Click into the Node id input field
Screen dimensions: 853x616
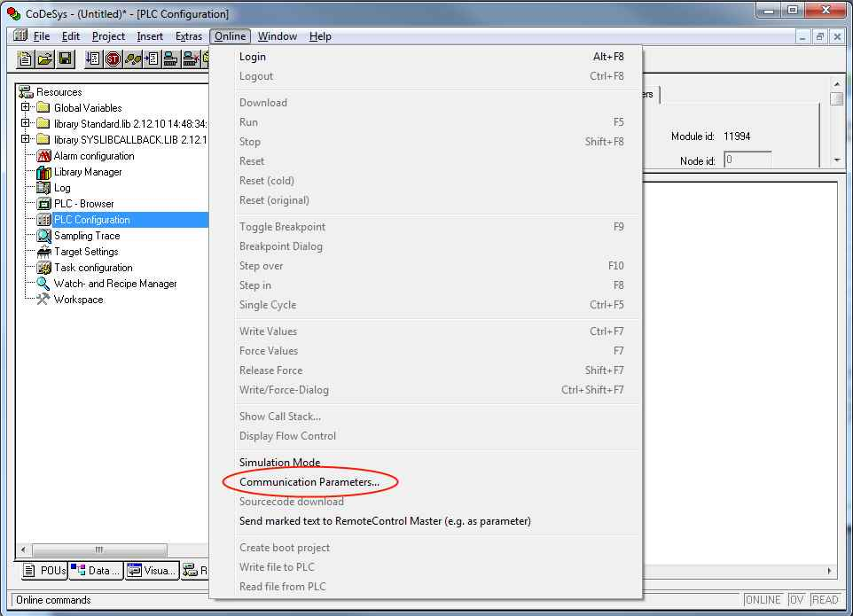click(x=747, y=160)
